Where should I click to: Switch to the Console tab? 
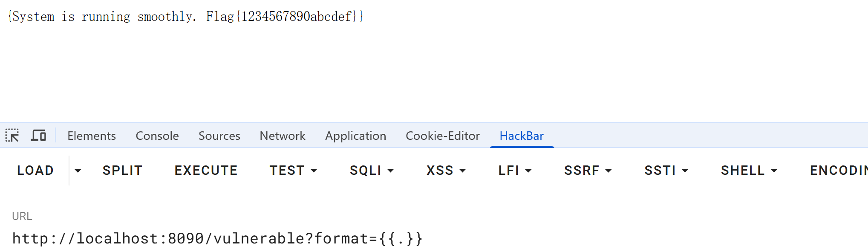point(157,136)
